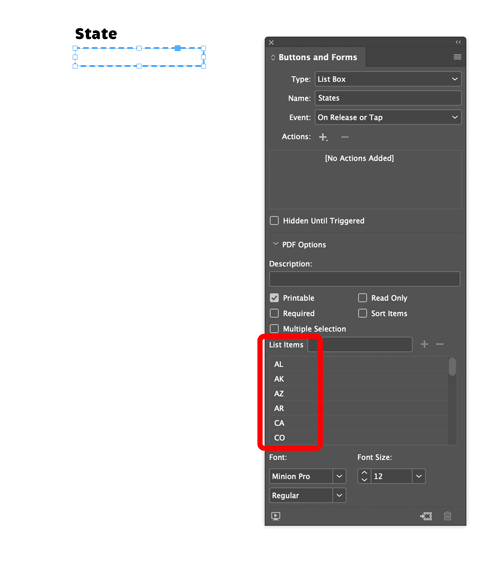Click the font size value 12
This screenshot has height=562, width=500.
tap(392, 476)
